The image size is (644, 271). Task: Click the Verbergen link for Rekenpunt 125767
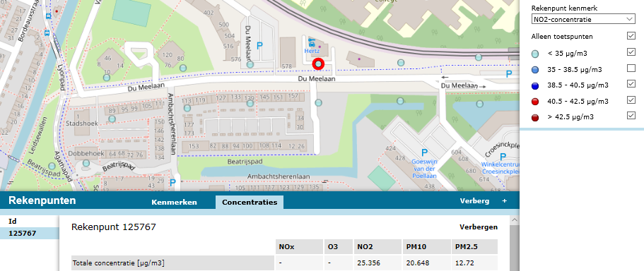[479, 227]
